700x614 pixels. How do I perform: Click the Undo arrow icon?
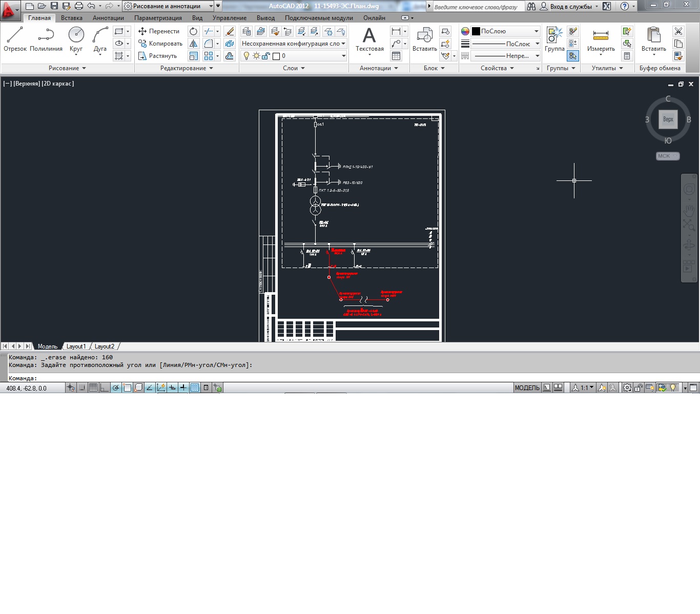pos(91,6)
